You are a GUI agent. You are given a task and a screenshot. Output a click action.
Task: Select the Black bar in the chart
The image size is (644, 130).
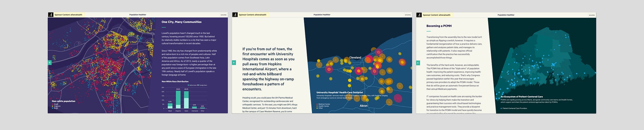[170, 106]
